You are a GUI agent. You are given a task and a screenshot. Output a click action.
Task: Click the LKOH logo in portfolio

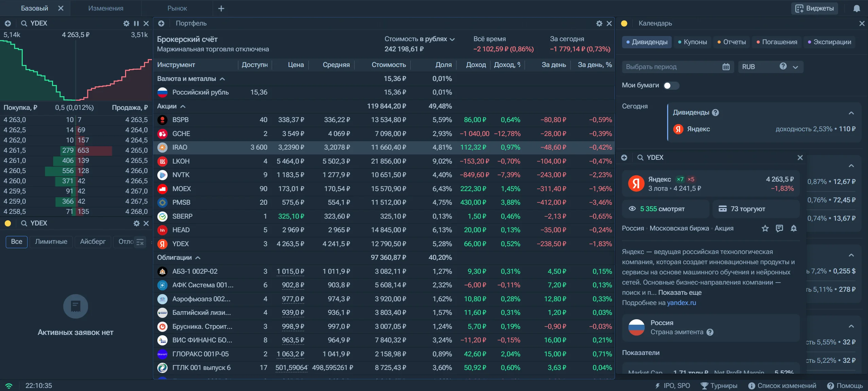(162, 161)
